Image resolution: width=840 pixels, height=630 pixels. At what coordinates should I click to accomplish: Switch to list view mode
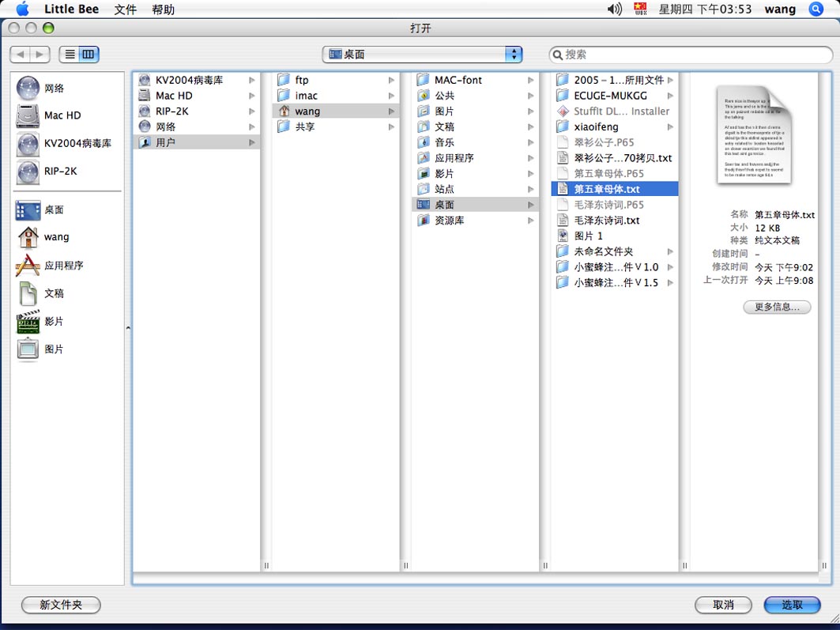(70, 55)
